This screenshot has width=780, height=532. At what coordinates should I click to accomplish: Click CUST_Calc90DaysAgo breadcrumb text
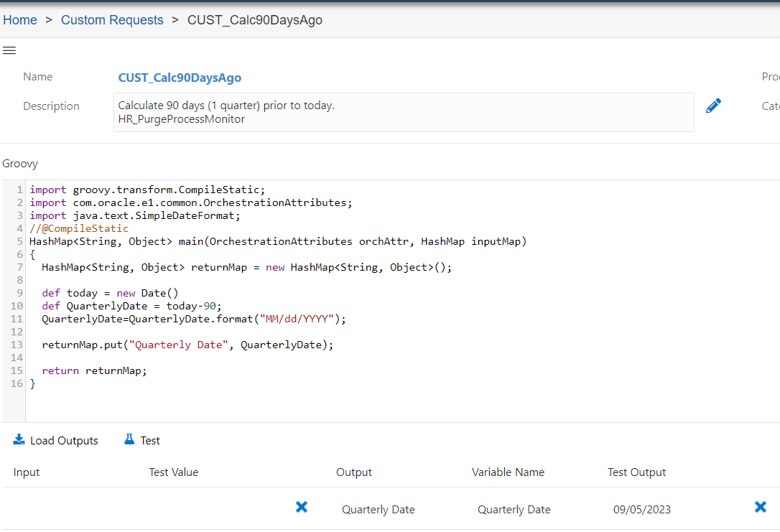coord(255,20)
